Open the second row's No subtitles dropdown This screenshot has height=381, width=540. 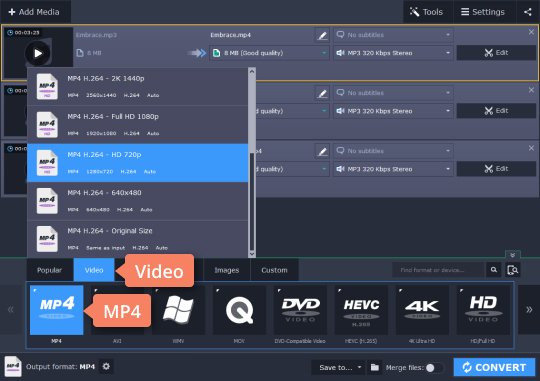(x=393, y=93)
